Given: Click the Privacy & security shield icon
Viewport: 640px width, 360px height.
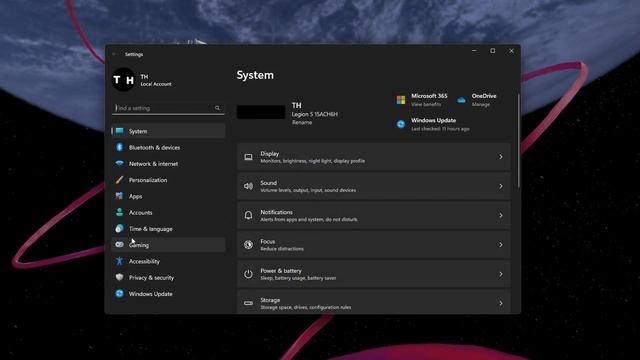Looking at the screenshot, I should [x=120, y=278].
